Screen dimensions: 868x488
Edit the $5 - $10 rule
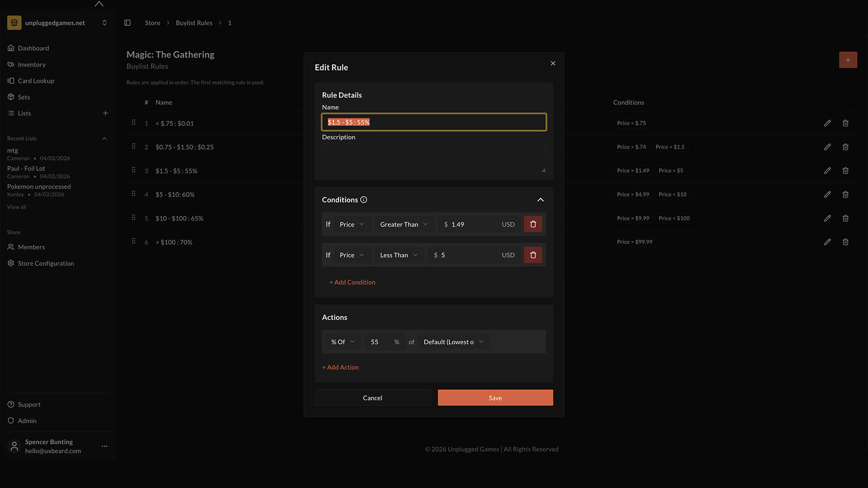(x=827, y=194)
